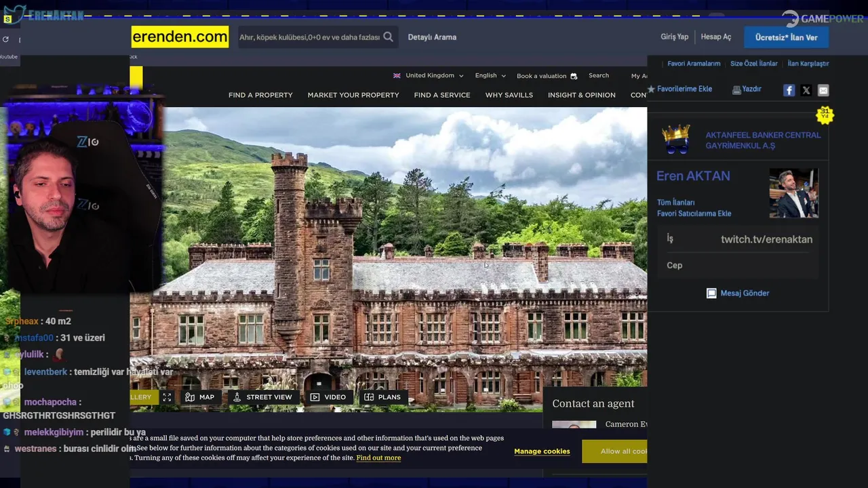Click chat username melekkgibiyim
868x488 pixels.
point(54,432)
